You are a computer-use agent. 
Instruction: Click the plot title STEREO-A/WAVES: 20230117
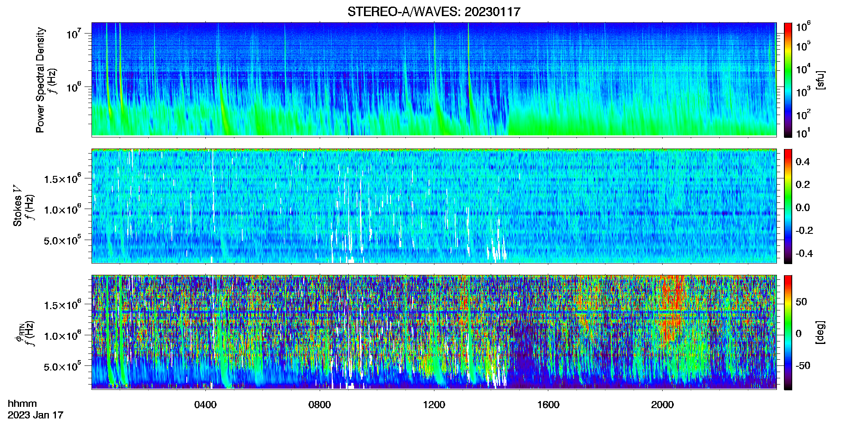tap(434, 12)
